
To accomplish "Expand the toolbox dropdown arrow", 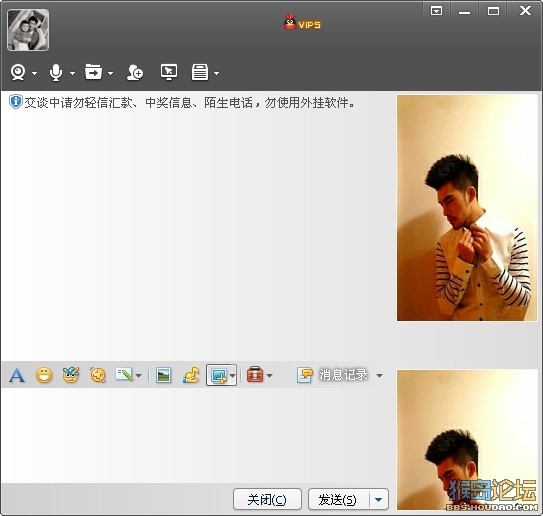I will [x=270, y=375].
